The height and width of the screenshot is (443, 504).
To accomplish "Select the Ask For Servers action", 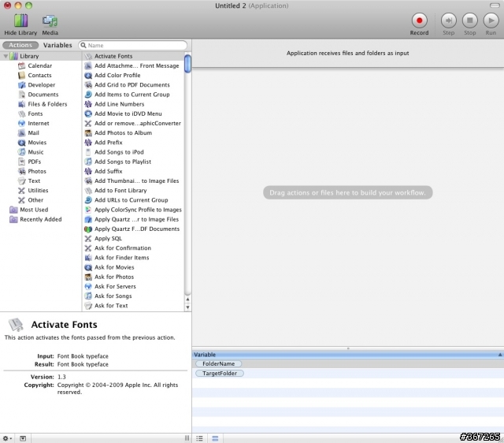I will [133, 287].
